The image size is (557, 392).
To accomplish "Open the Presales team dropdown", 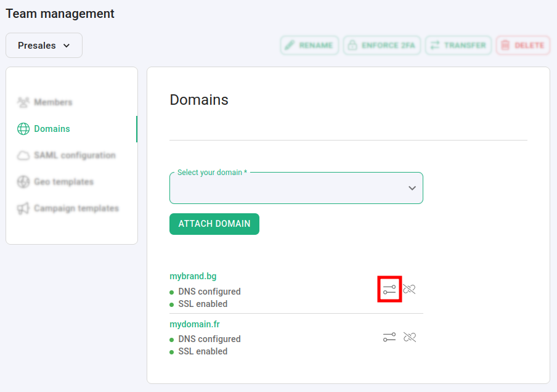I will pos(44,46).
